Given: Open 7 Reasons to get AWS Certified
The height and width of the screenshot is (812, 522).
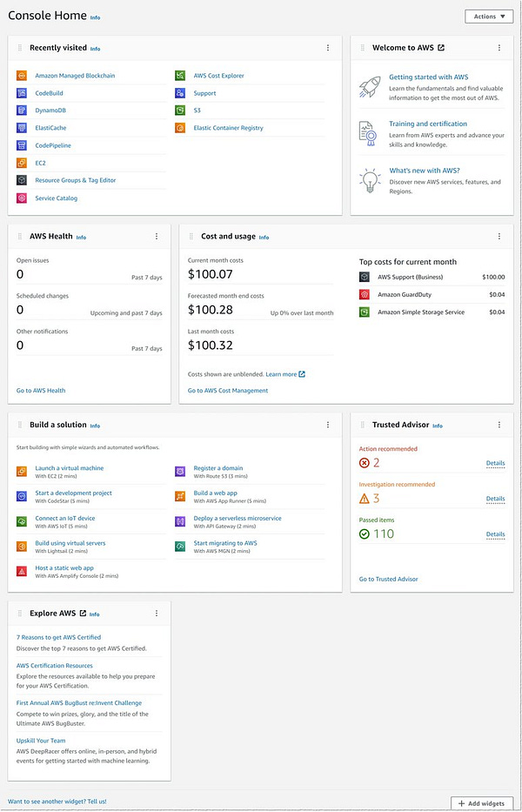Looking at the screenshot, I should click(58, 637).
